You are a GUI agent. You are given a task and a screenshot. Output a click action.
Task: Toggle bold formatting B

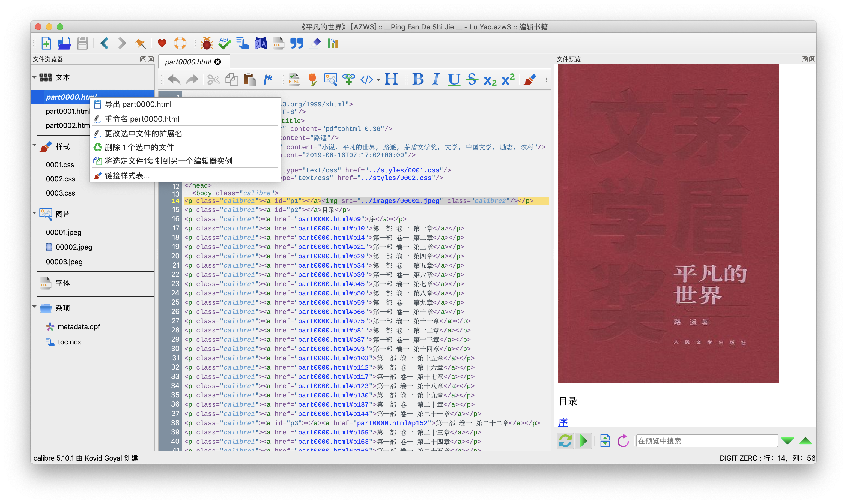(x=418, y=80)
